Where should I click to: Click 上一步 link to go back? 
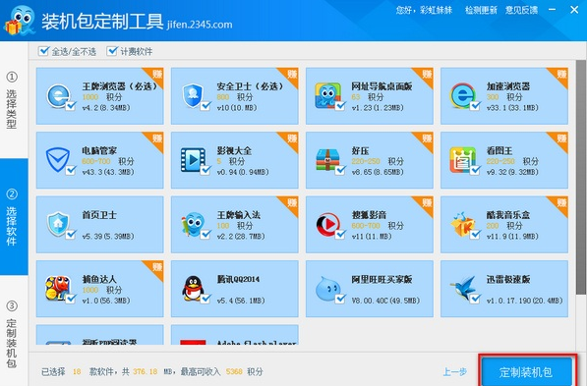455,372
